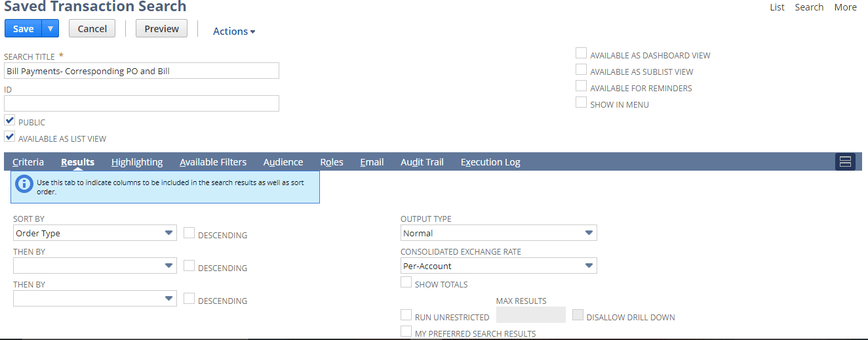Click the Save button

pos(23,28)
